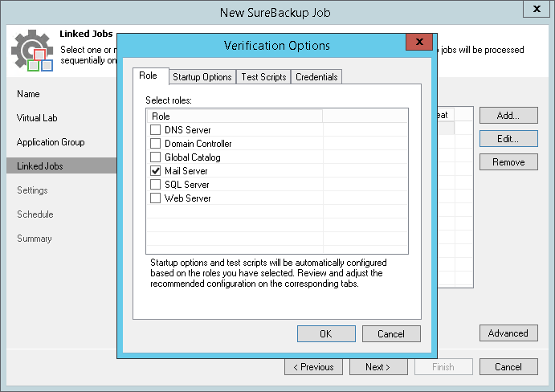Screen dimensions: 555x392
Task: Enable the DNS Server role checkbox
Action: coord(155,129)
